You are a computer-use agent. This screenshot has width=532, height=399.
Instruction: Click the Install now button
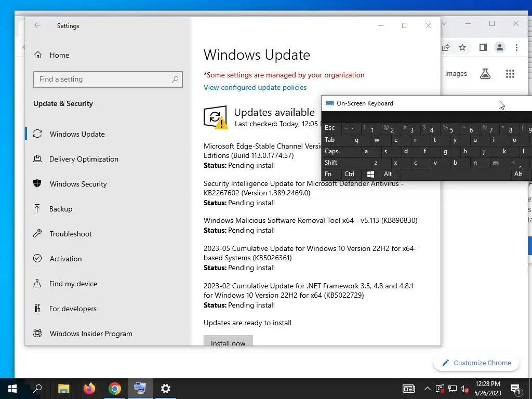pos(228,341)
